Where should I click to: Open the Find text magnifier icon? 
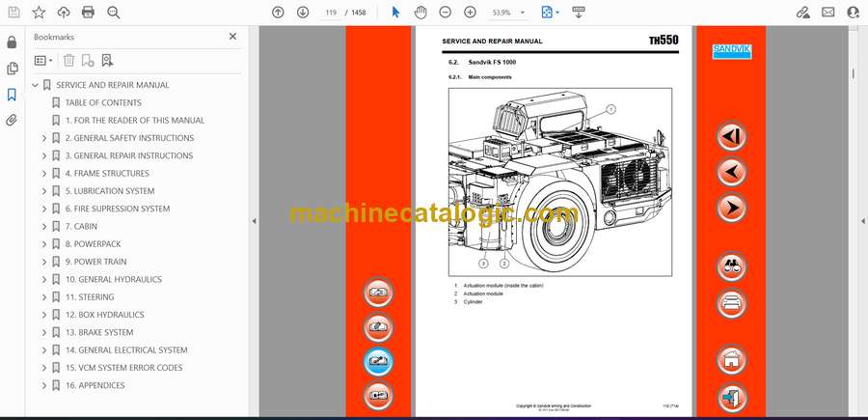click(x=114, y=13)
